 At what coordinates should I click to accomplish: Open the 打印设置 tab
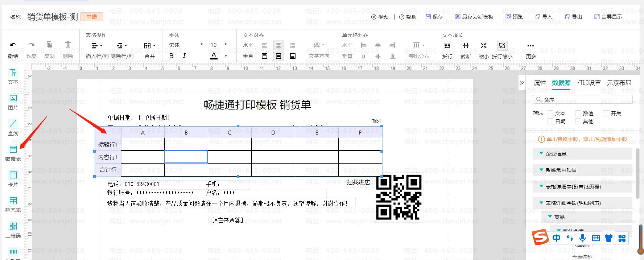[x=589, y=83]
